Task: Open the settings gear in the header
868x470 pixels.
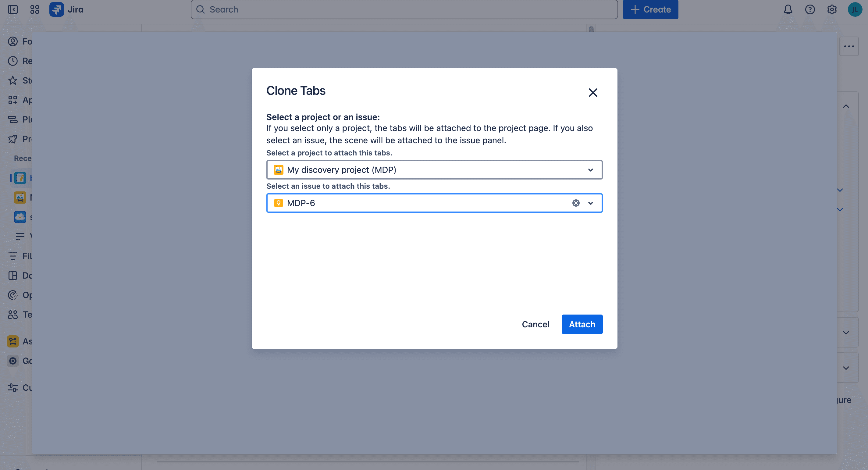Action: point(832,9)
